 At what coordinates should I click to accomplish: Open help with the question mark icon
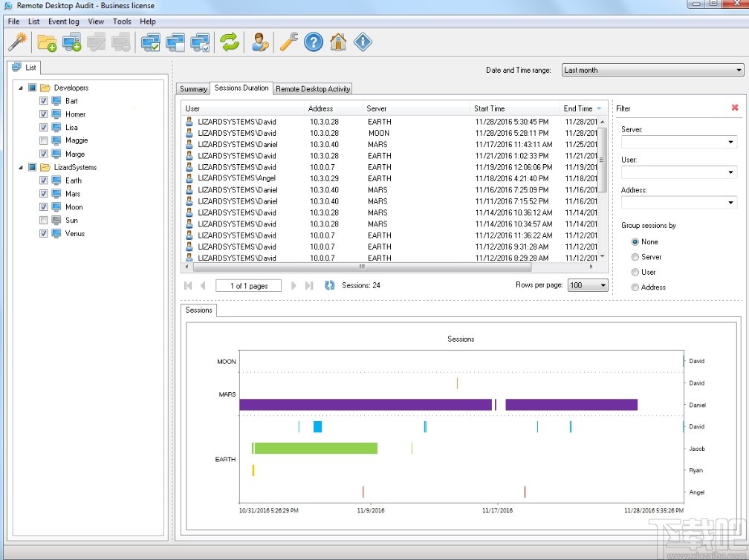point(314,42)
